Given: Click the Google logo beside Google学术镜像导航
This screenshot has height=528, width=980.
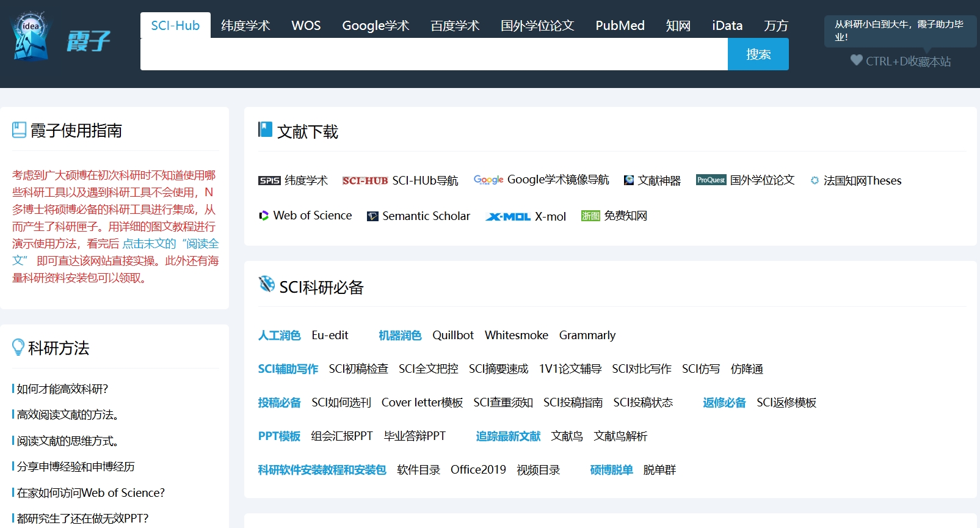Looking at the screenshot, I should coord(488,180).
